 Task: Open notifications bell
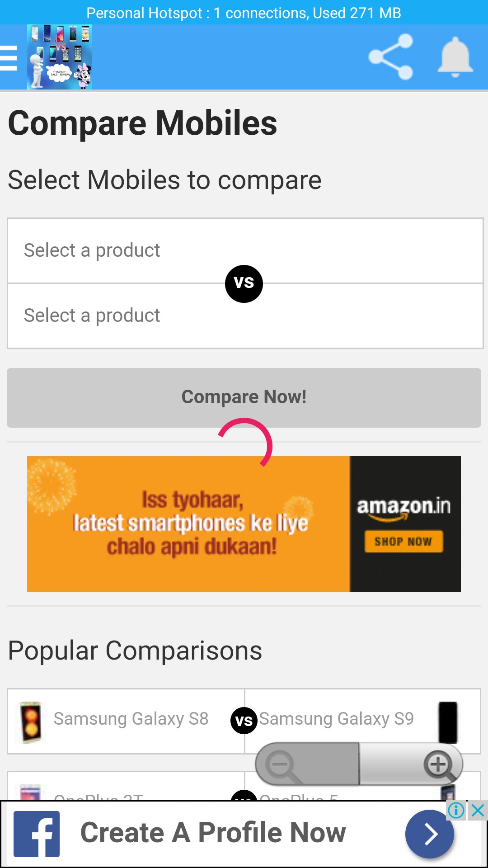pyautogui.click(x=455, y=57)
